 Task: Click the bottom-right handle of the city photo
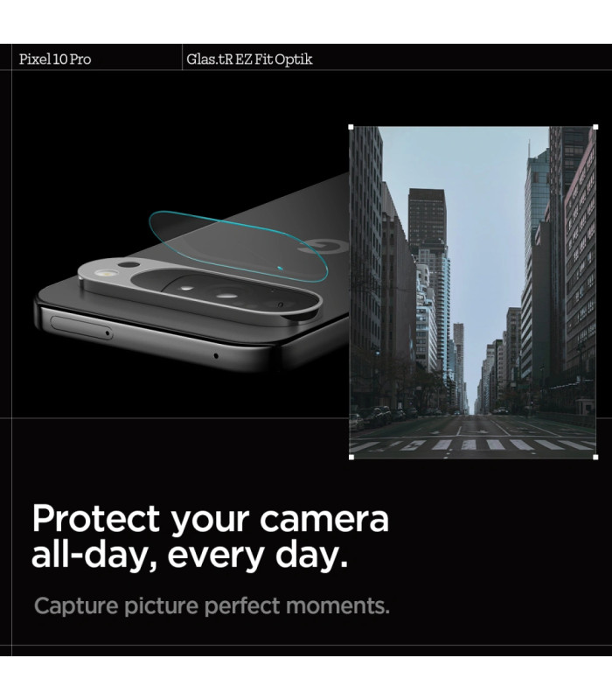[595, 457]
